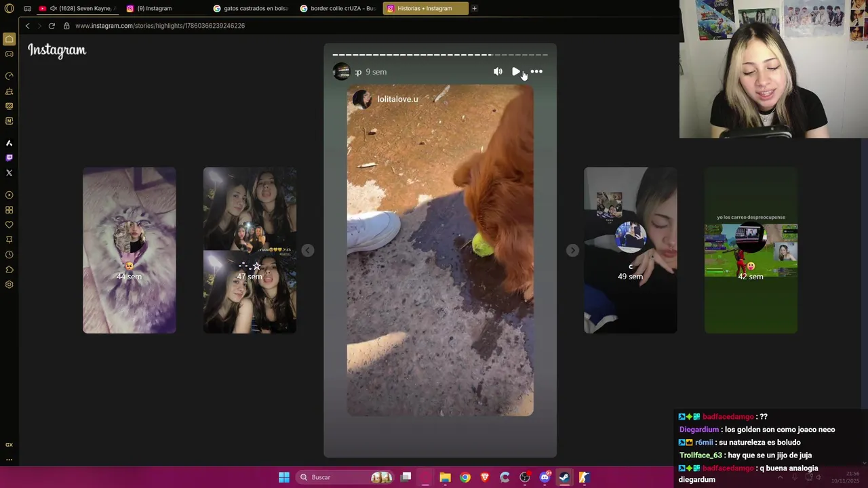
Task: Open the GX Control speedometer sidebar icon
Action: pyautogui.click(x=9, y=76)
